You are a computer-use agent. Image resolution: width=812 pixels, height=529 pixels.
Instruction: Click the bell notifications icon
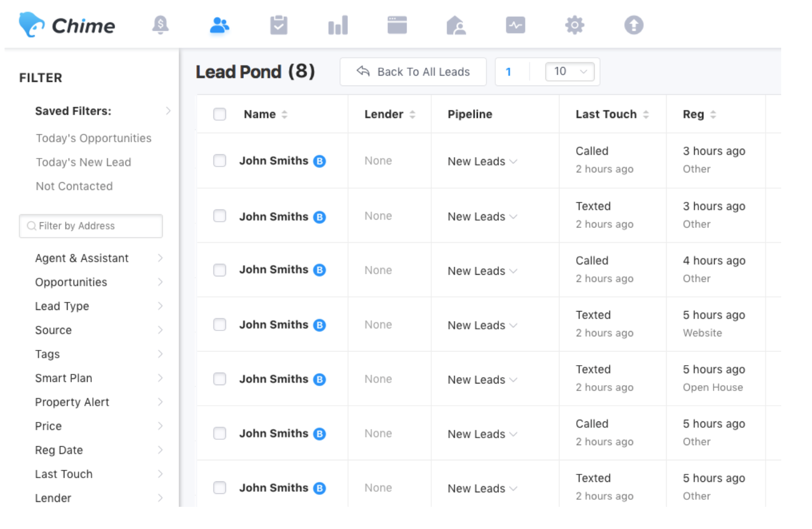pyautogui.click(x=160, y=25)
